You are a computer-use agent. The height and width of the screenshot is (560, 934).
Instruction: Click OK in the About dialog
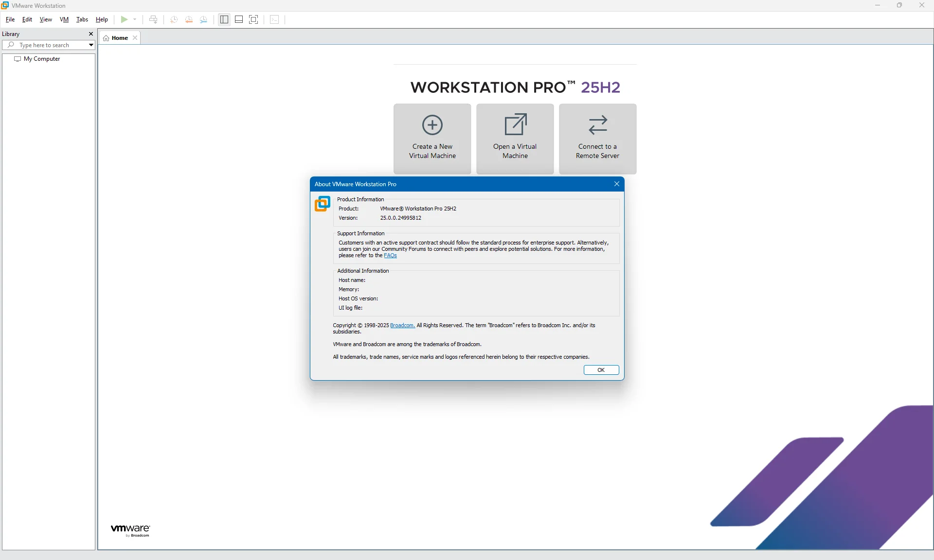(601, 370)
